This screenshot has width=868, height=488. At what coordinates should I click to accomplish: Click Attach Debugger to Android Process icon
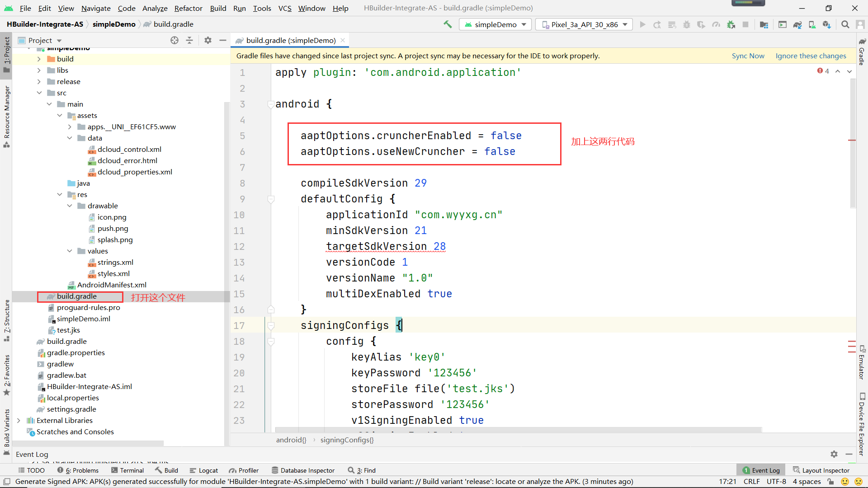[x=731, y=24]
